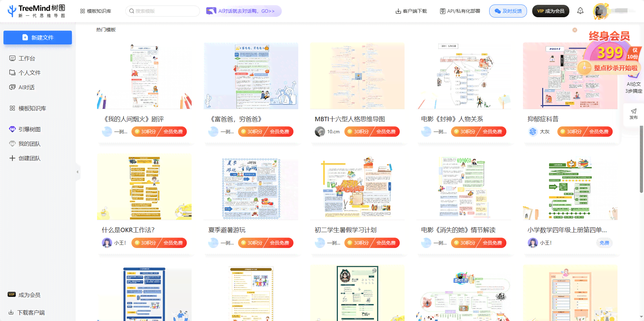This screenshot has width=644, height=321.
Task: Click the TreeMind树图 logo
Action: pyautogui.click(x=36, y=11)
